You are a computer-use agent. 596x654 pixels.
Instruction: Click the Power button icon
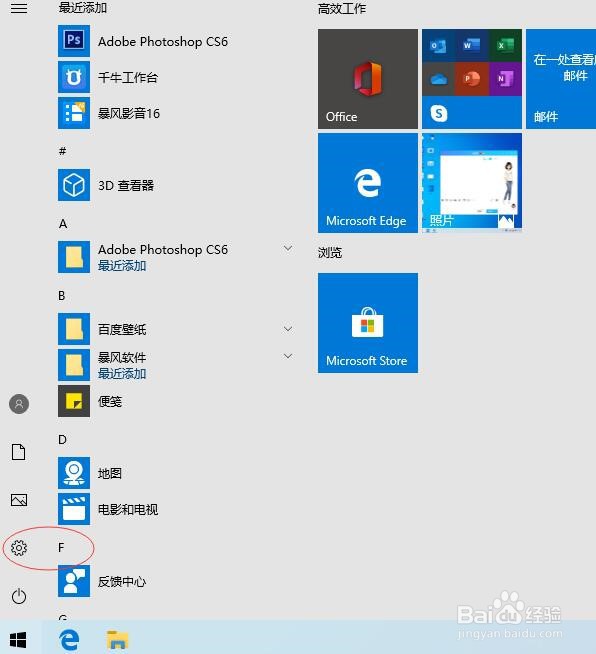(19, 596)
